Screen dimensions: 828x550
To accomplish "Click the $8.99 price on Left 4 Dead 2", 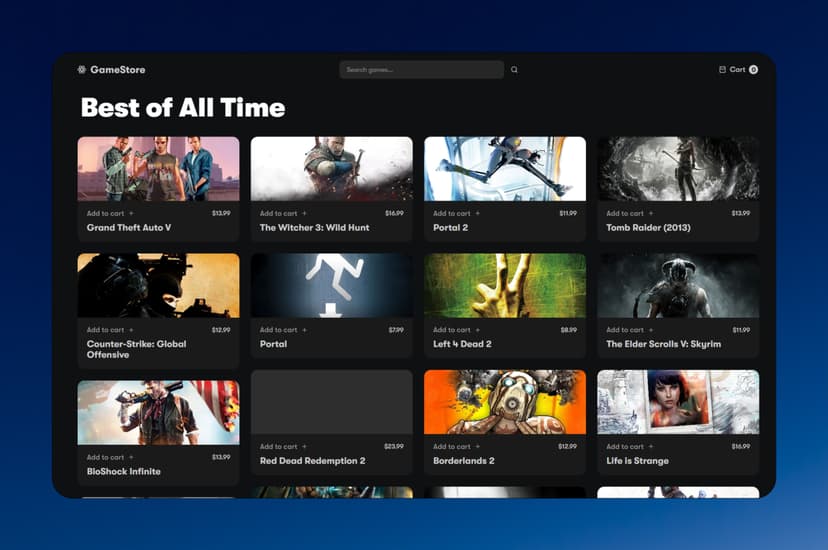I will point(569,330).
